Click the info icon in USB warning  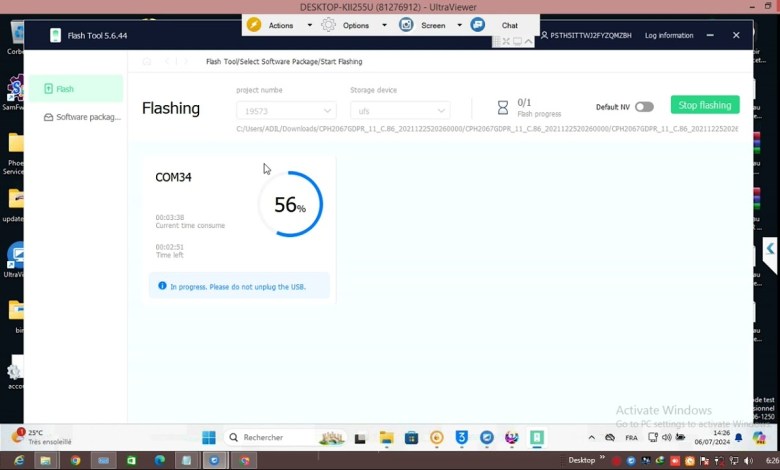coord(162,286)
